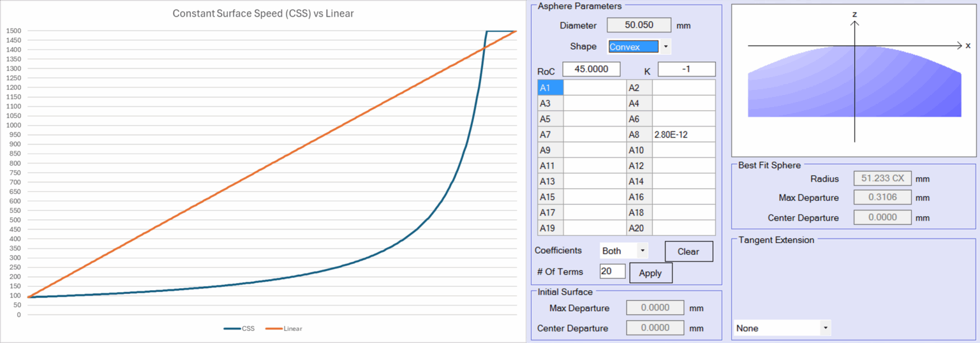
Task: Select the A18 coefficient cell
Action: click(683, 212)
